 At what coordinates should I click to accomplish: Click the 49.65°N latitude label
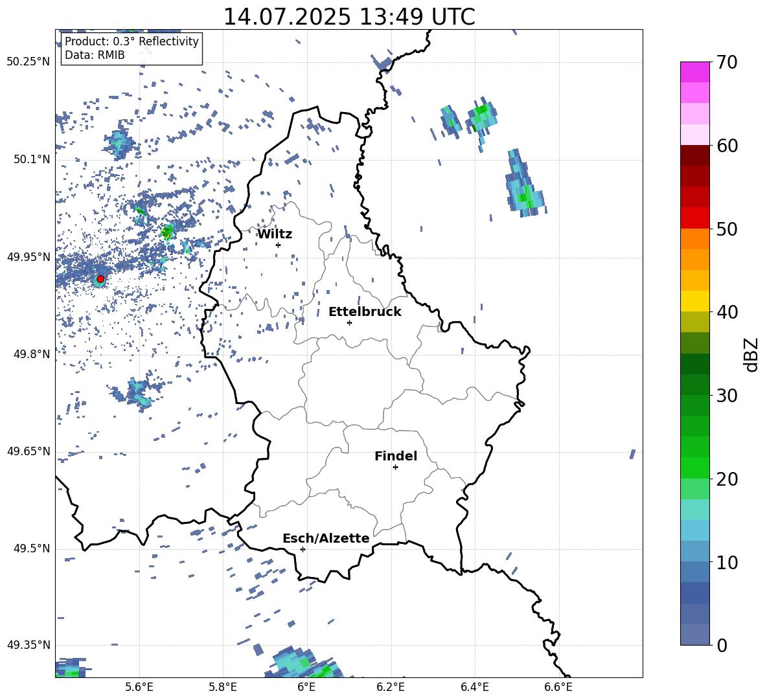[x=29, y=451]
